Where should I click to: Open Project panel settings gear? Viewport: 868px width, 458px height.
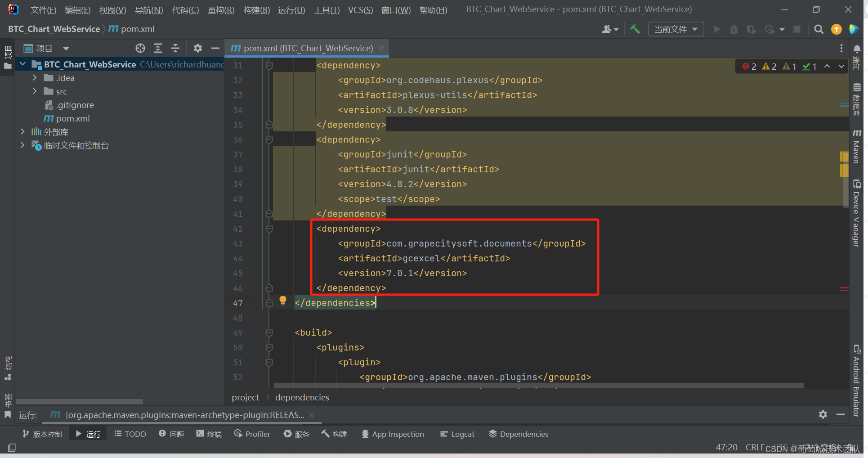point(198,48)
